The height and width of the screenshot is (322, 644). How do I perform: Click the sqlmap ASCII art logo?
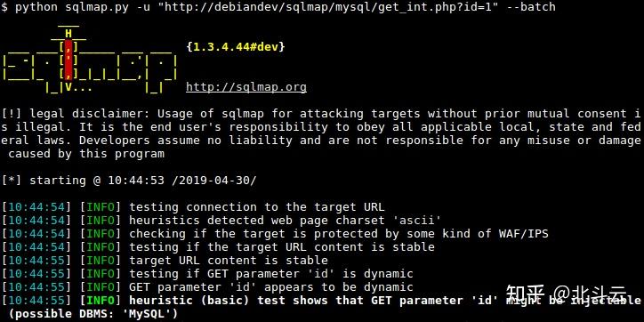tap(90, 60)
